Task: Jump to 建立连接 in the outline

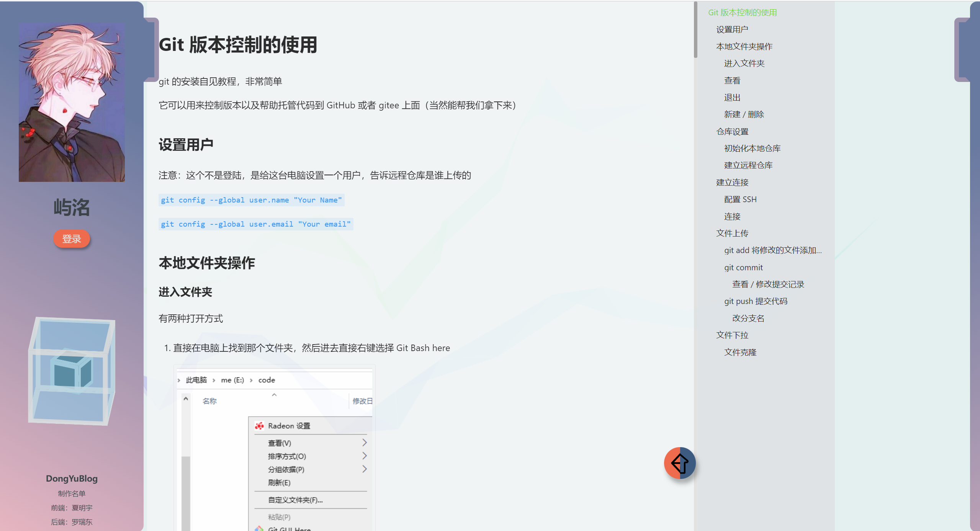Action: click(x=732, y=182)
